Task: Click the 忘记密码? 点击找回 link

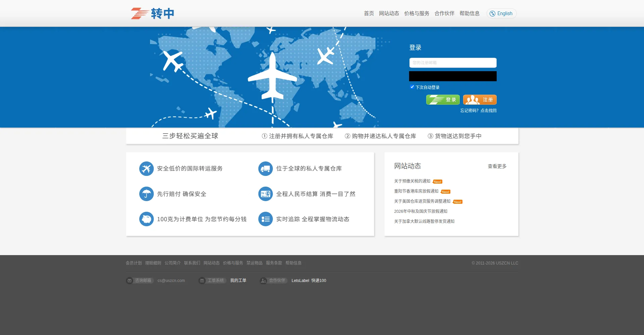Action: click(x=478, y=110)
